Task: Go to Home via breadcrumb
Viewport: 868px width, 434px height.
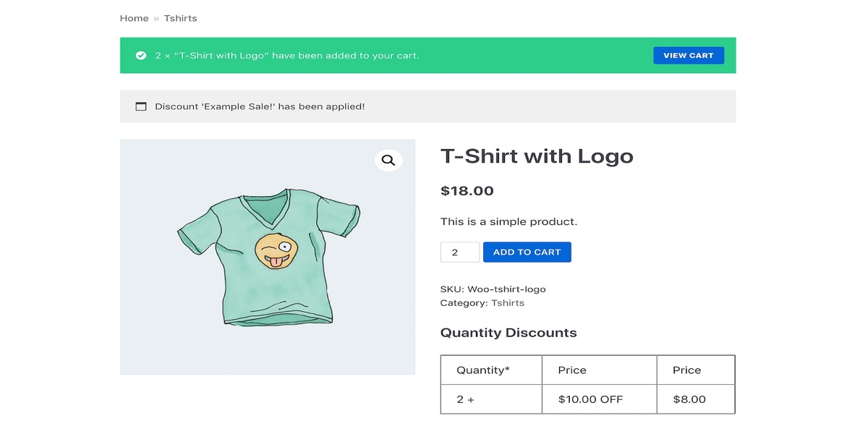Action: click(x=134, y=18)
